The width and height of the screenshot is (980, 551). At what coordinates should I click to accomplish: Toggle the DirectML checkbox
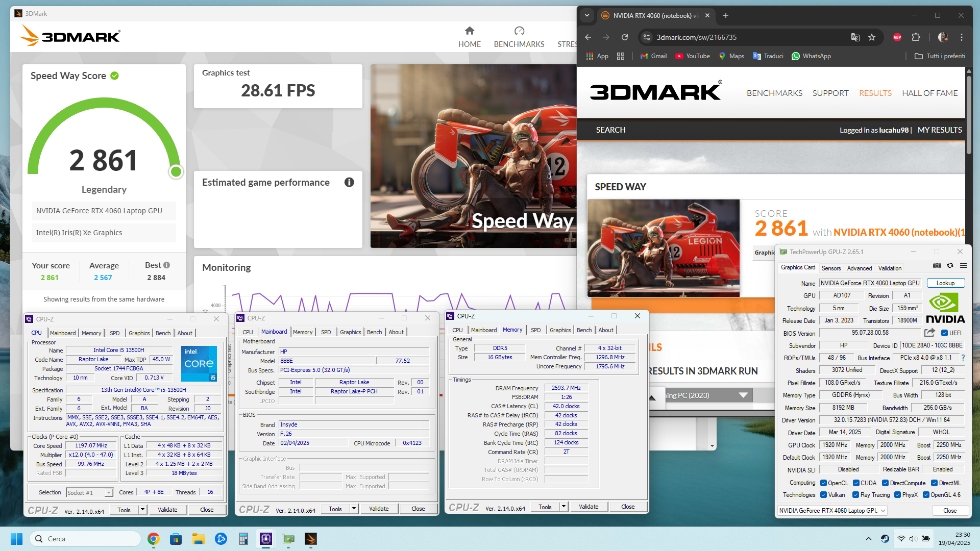coord(934,483)
